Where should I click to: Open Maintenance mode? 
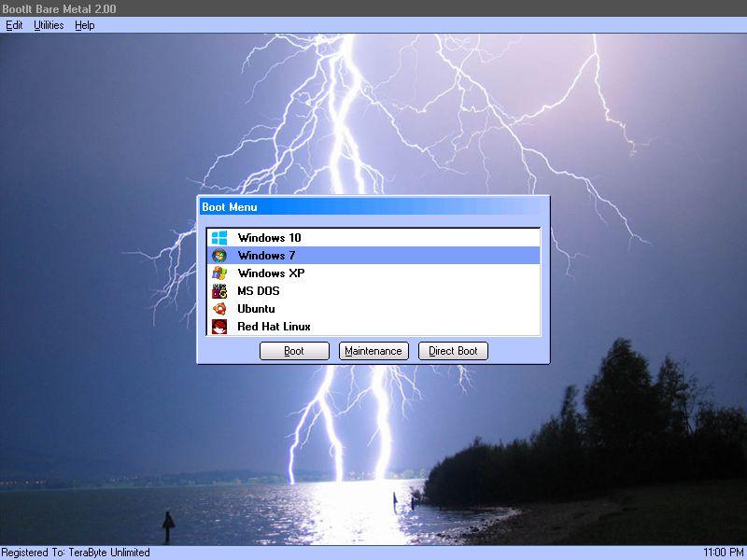pyautogui.click(x=373, y=351)
